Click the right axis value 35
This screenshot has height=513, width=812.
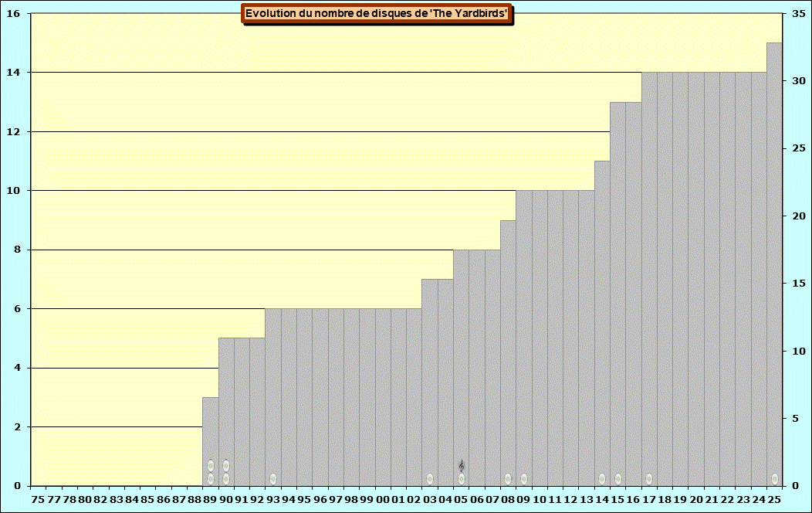tap(799, 13)
